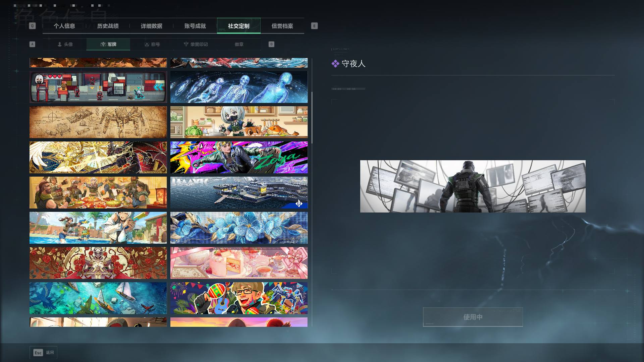The height and width of the screenshot is (362, 644).
Task: Click the D key sub-tab icon
Action: [271, 44]
